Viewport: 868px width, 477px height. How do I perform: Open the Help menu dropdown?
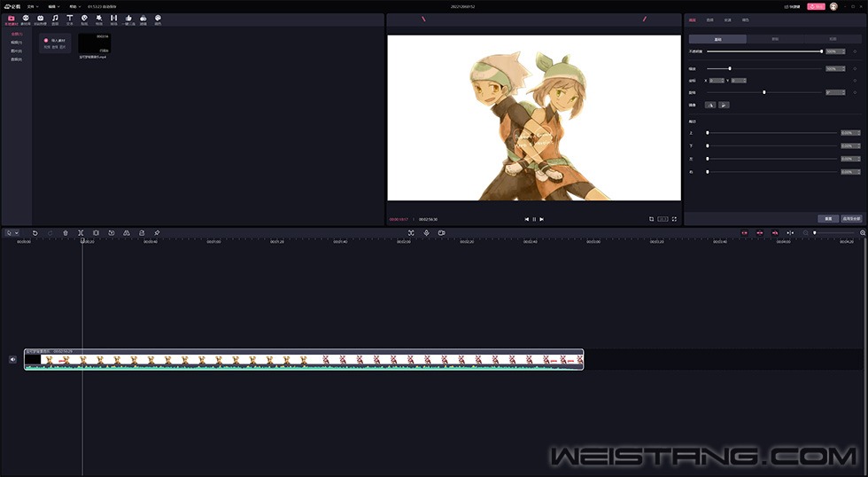point(74,6)
